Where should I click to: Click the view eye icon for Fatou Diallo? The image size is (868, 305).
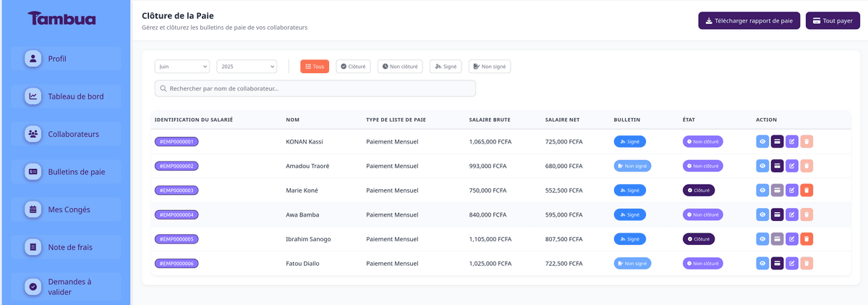pos(762,263)
